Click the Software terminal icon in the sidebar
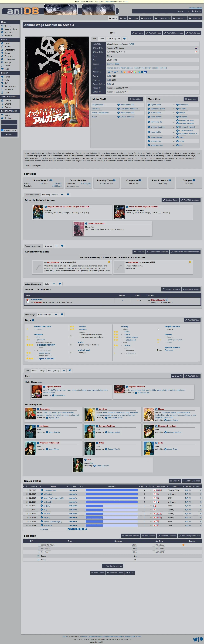This screenshot has height=644, width=204. (x=2, y=89)
